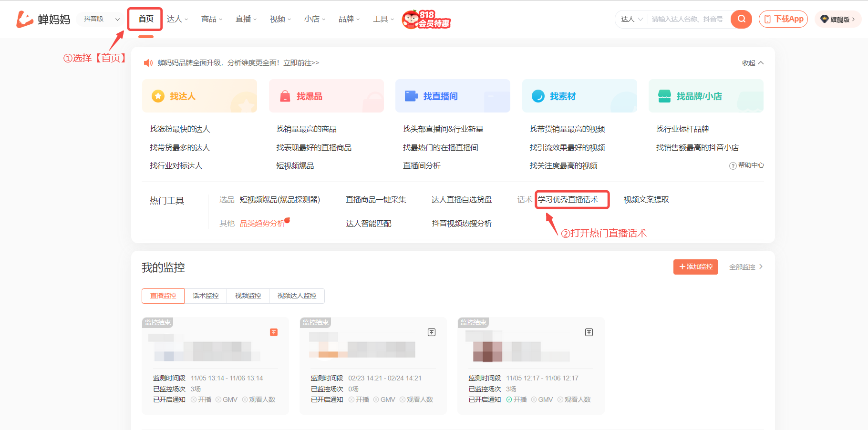Switch to 视频监控 tab
This screenshot has width=868, height=430.
[248, 296]
